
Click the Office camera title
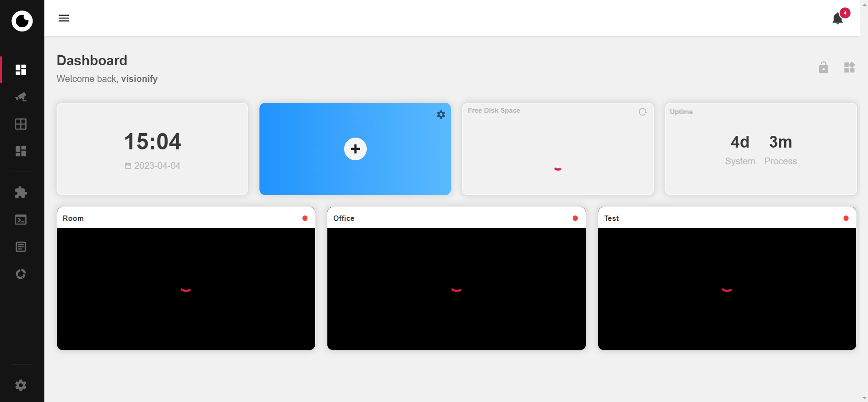pos(344,218)
